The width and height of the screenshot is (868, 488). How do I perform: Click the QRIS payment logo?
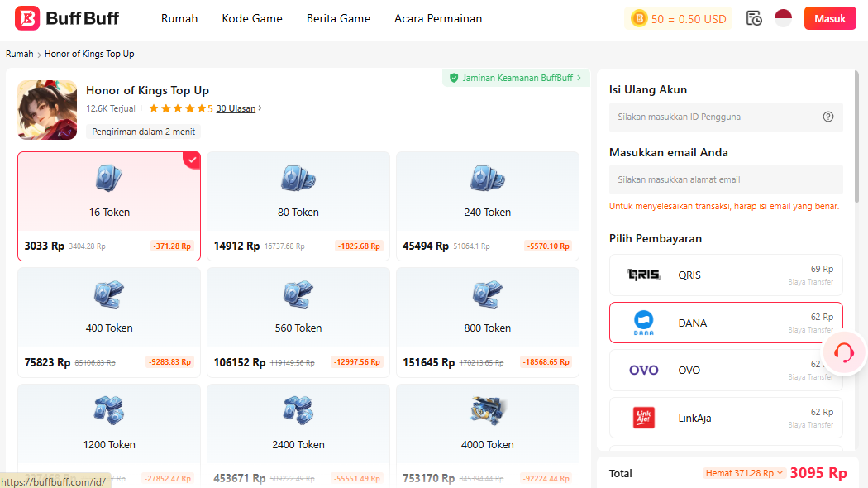[643, 274]
